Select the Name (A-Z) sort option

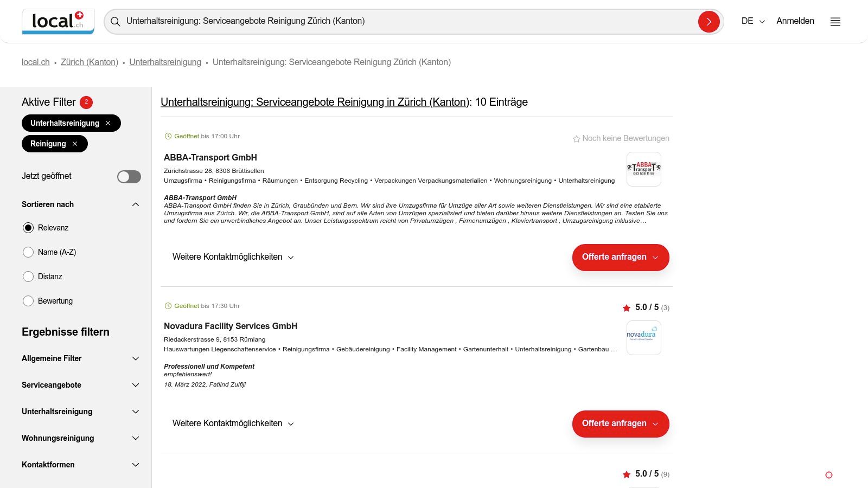[x=28, y=252]
